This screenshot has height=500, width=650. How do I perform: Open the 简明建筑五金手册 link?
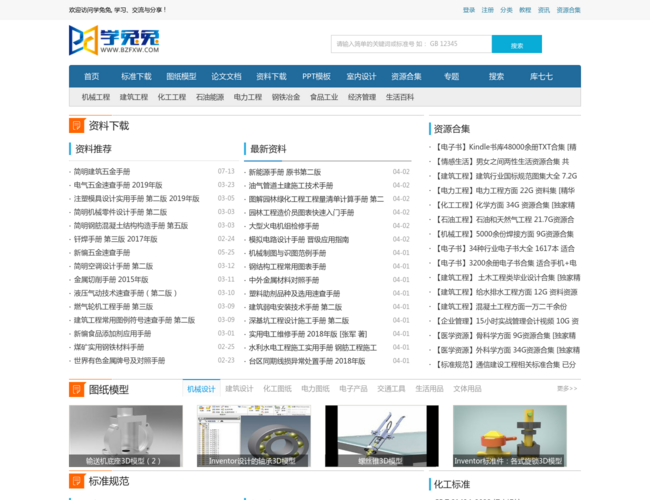pyautogui.click(x=102, y=171)
